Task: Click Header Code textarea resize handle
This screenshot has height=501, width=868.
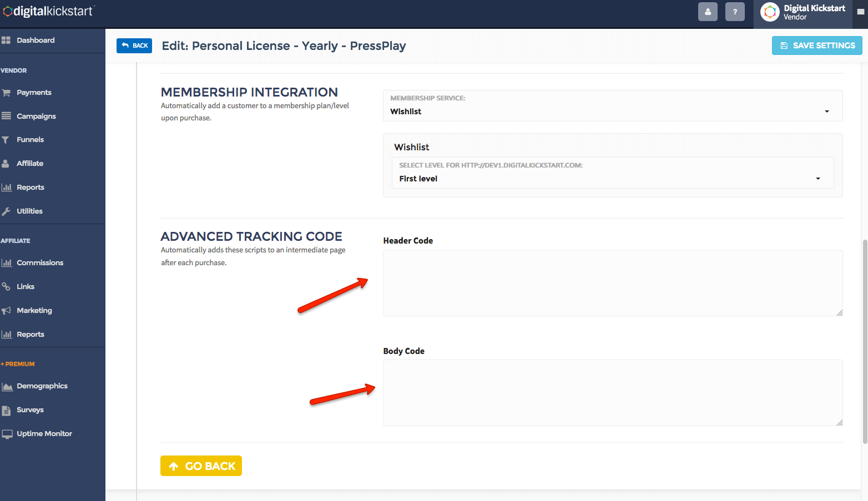Action: point(840,313)
